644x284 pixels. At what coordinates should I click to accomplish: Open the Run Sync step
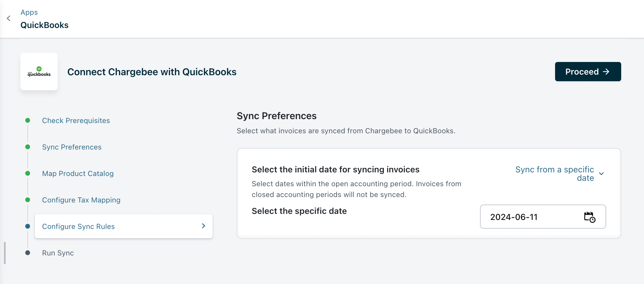click(58, 253)
